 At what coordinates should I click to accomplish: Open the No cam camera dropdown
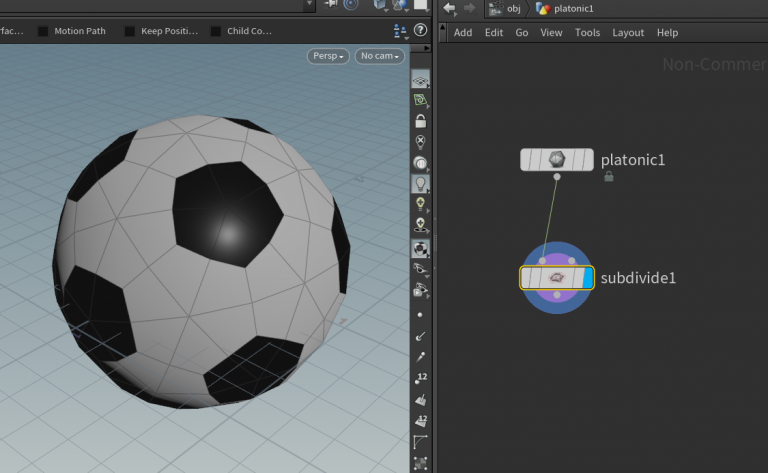tap(380, 56)
